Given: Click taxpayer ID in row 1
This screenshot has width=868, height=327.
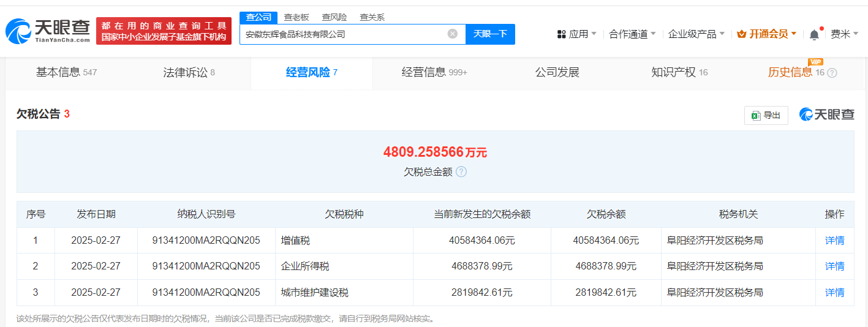Looking at the screenshot, I should pos(206,241).
